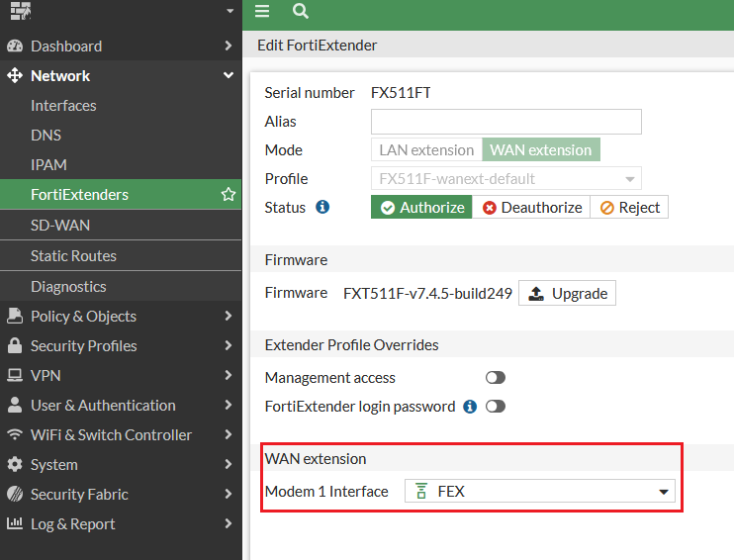Click the Security Fabric sidebar icon
This screenshot has height=560, width=734.
tap(15, 495)
